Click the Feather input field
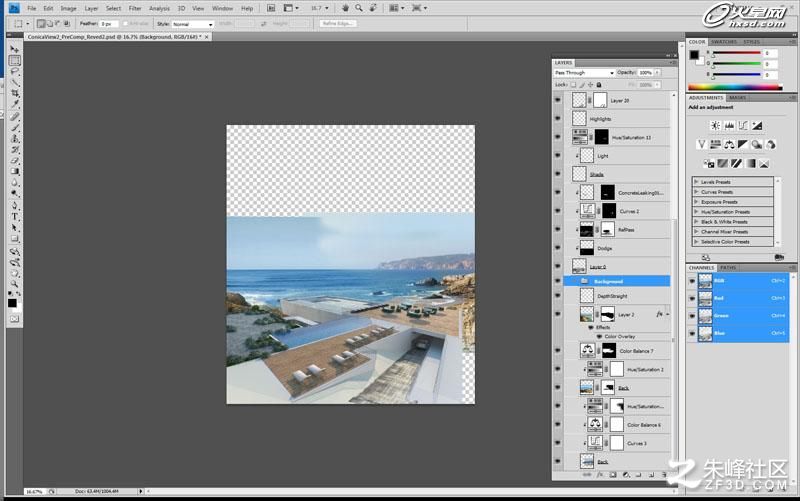Screen dimensions: 800x501 (x=109, y=24)
